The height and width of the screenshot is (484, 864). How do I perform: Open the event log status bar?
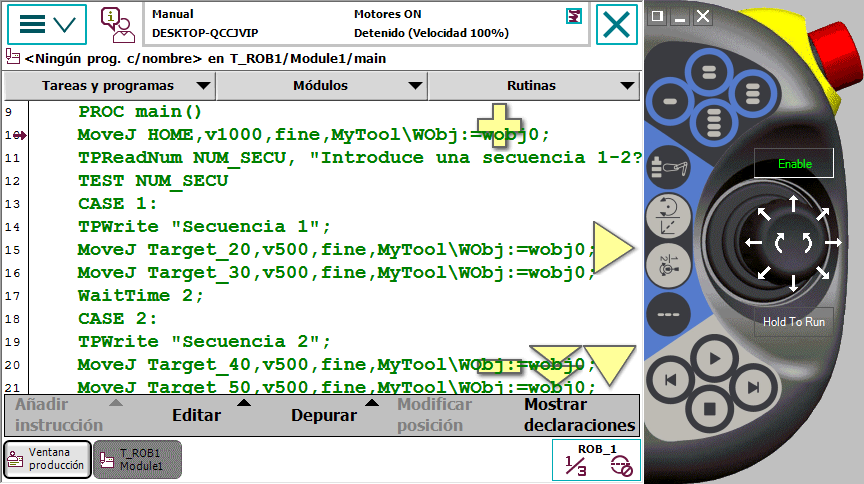367,24
